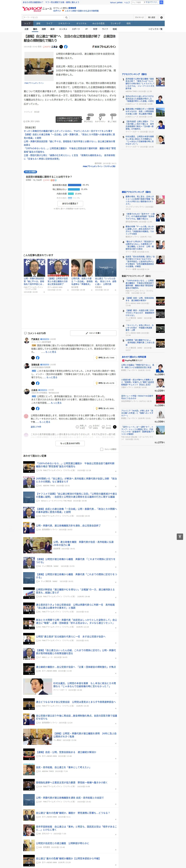Share 白鳥浩 comment on Facebook
The image size is (186, 868).
coord(38,408)
